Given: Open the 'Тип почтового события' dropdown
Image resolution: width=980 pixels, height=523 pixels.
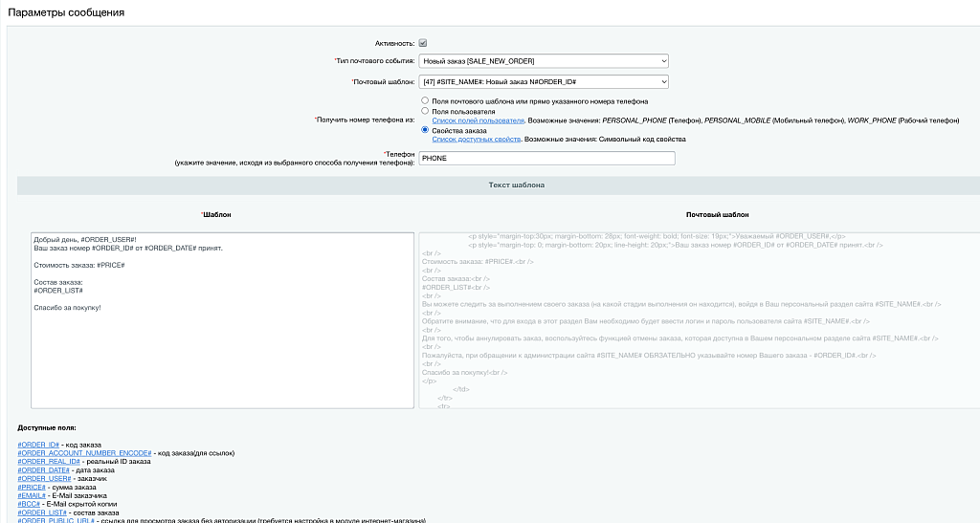Looking at the screenshot, I should pos(544,61).
